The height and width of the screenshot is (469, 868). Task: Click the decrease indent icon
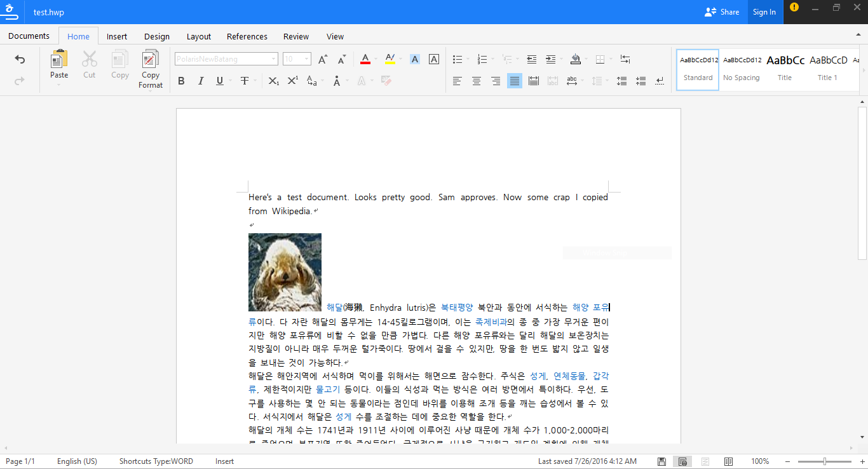pyautogui.click(x=532, y=59)
